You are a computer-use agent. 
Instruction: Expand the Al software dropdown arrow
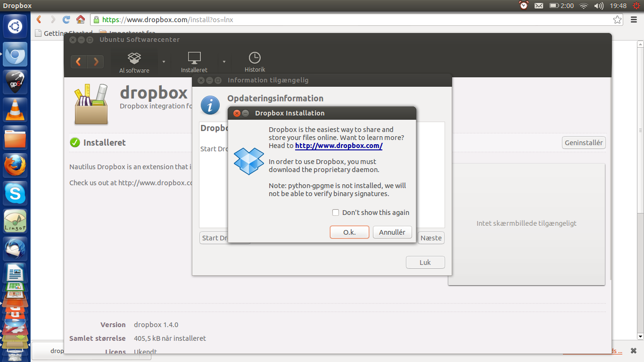(164, 62)
